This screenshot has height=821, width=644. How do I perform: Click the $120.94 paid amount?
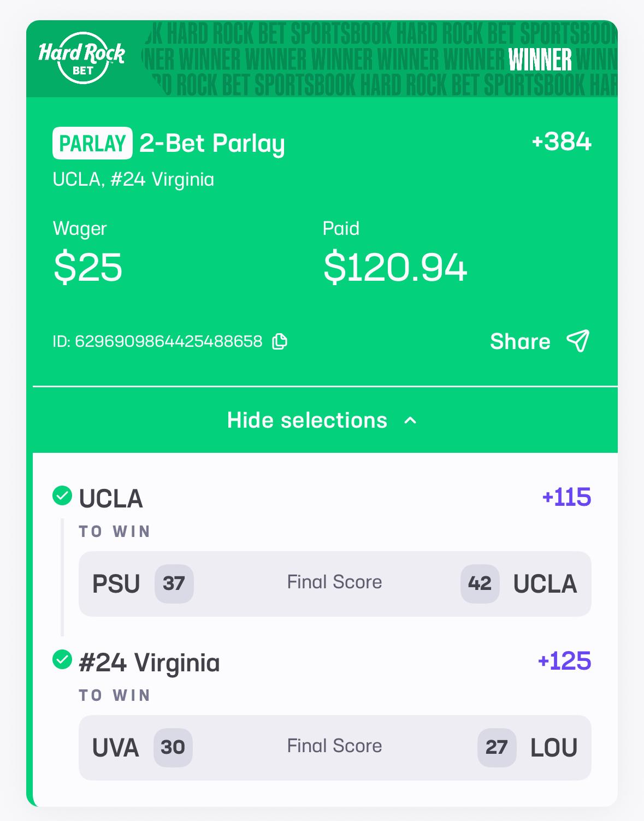[x=395, y=268]
